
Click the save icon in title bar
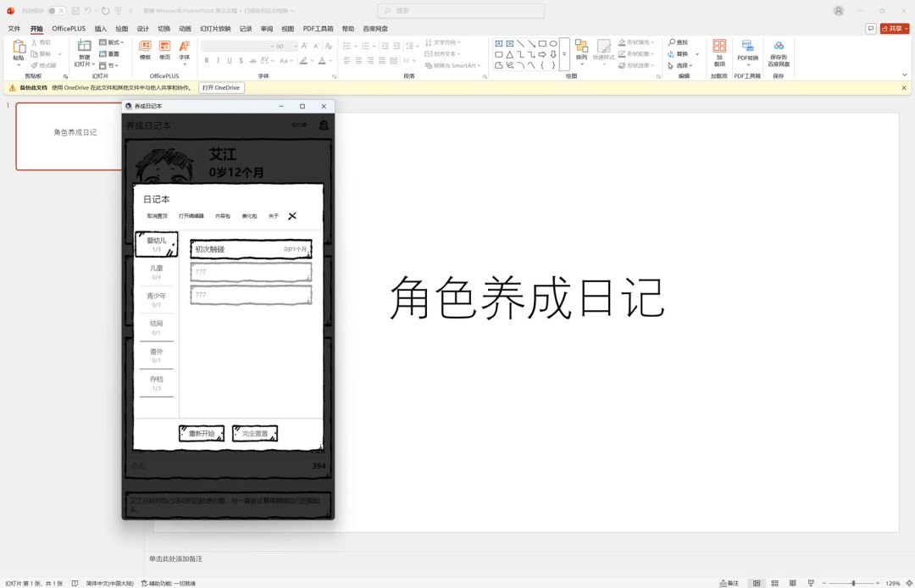[76, 10]
